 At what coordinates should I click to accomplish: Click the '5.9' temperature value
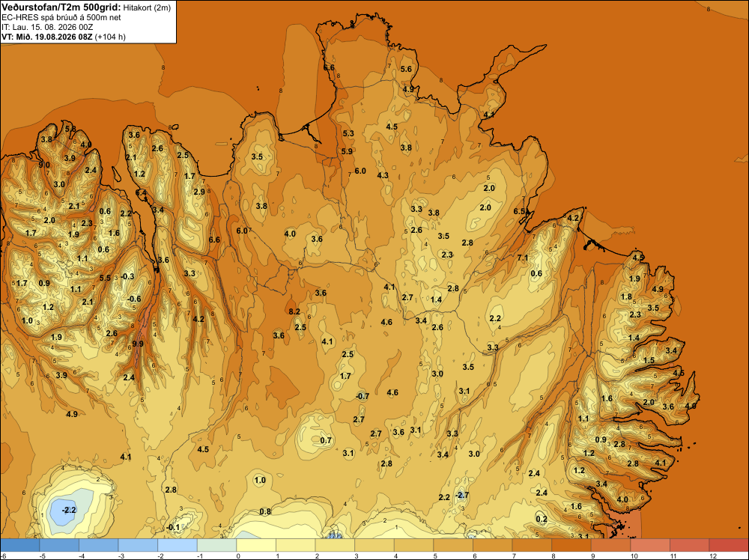[x=347, y=151]
